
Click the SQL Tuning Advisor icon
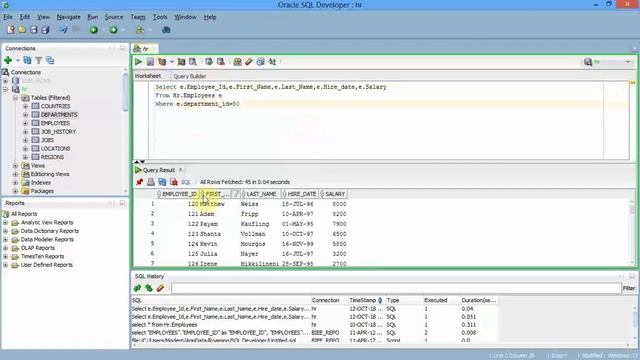tap(193, 62)
